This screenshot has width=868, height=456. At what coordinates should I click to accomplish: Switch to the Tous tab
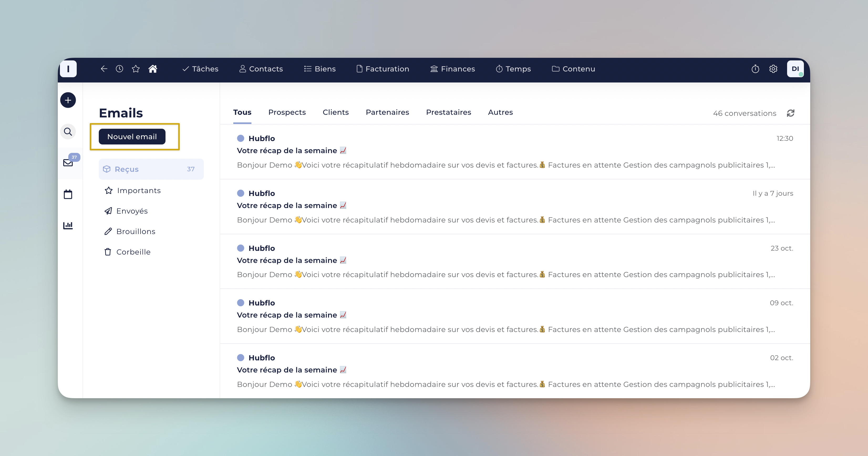pos(242,112)
